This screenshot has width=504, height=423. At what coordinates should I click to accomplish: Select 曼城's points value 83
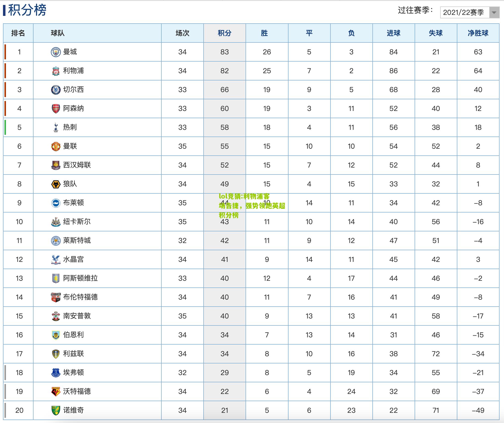(224, 52)
